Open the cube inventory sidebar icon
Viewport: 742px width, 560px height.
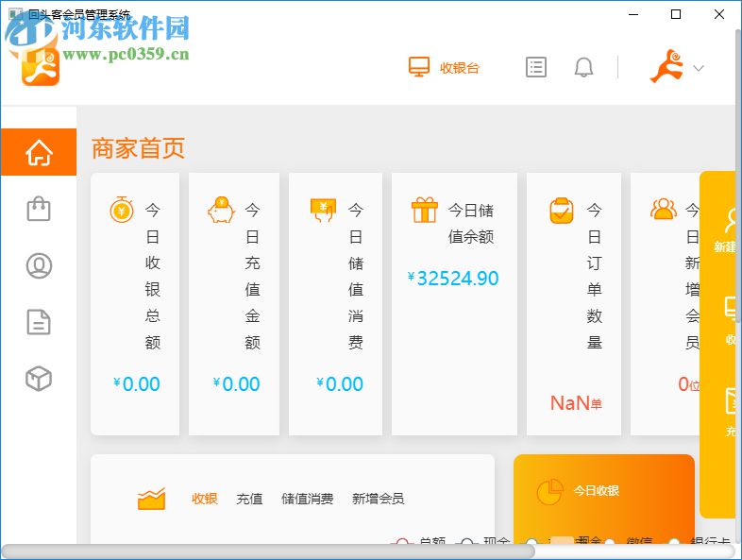[x=39, y=379]
